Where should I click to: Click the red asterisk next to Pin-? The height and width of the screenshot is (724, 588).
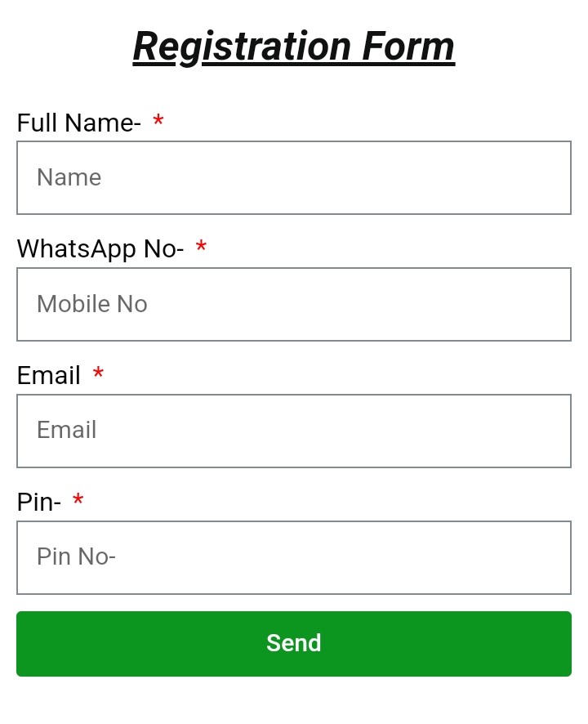point(78,498)
